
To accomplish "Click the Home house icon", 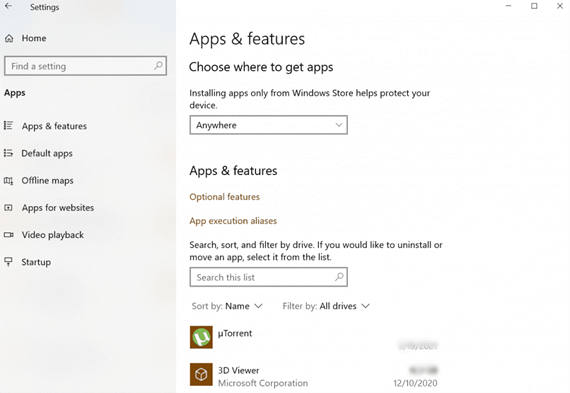I will click(x=9, y=38).
